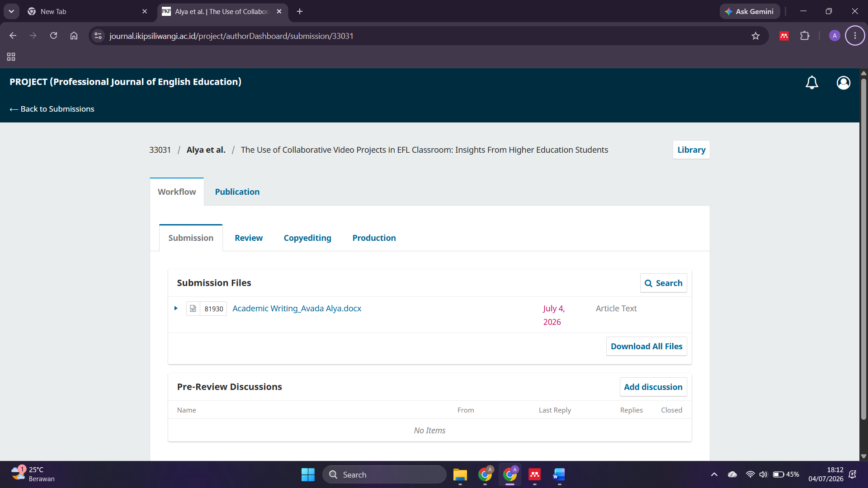This screenshot has width=868, height=488.
Task: Show hidden system tray icons
Action: click(714, 474)
